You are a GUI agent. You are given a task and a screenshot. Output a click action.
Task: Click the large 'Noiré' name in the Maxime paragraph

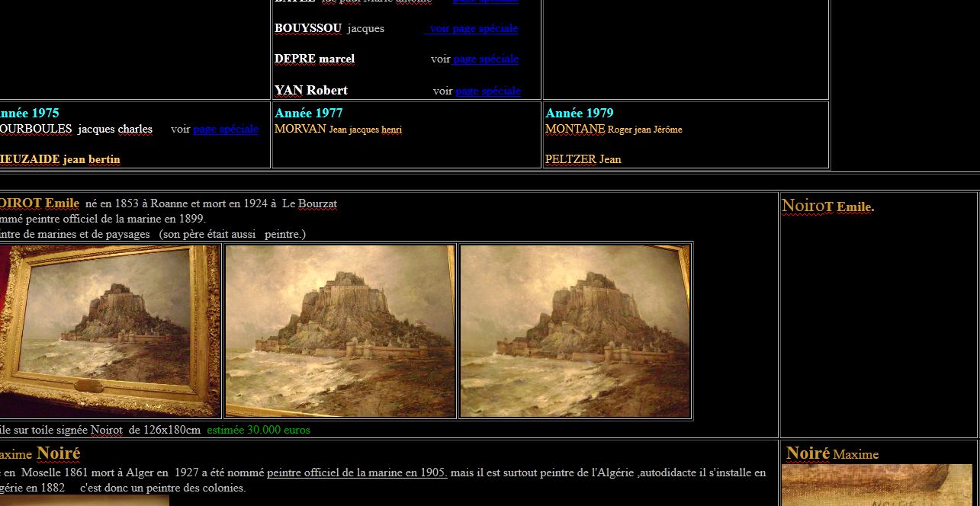point(59,453)
